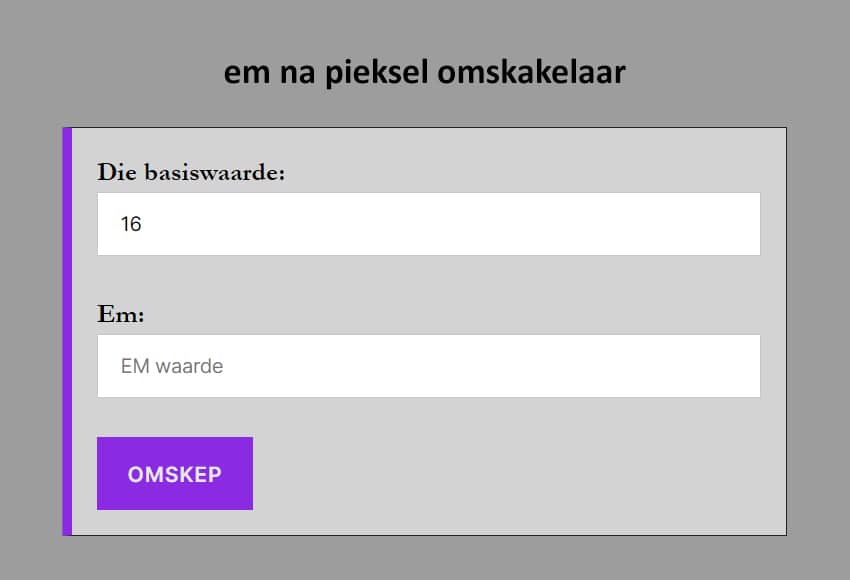This screenshot has width=850, height=580.
Task: Click the word "na" in the heading
Action: (x=294, y=75)
